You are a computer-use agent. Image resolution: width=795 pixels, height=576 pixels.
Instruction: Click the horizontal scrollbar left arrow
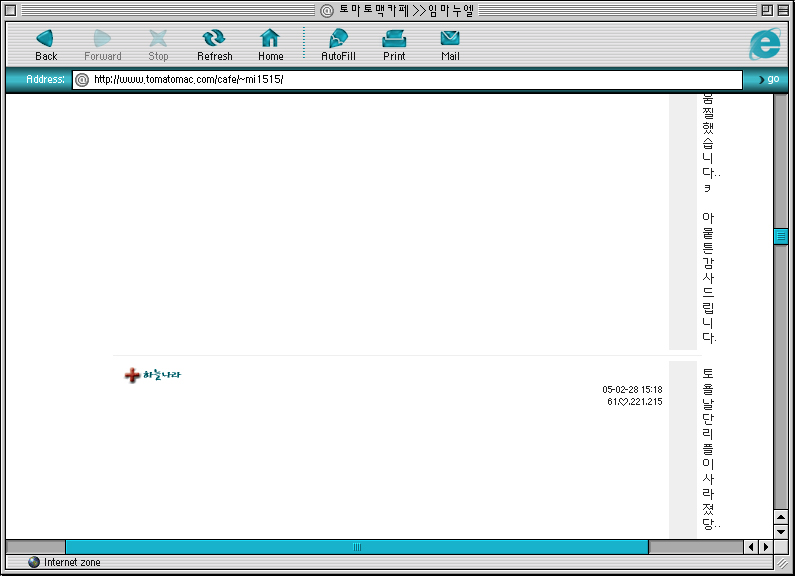(x=750, y=547)
